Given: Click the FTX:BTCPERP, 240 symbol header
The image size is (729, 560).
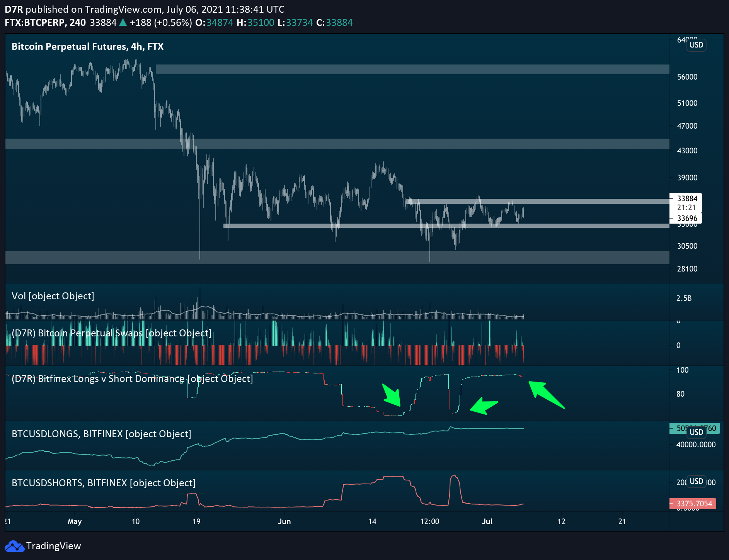Looking at the screenshot, I should point(45,22).
